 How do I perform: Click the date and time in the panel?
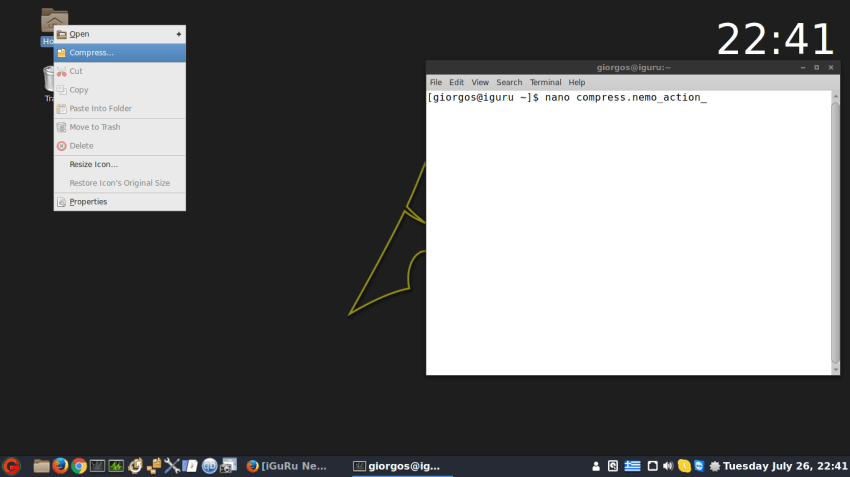pos(784,466)
